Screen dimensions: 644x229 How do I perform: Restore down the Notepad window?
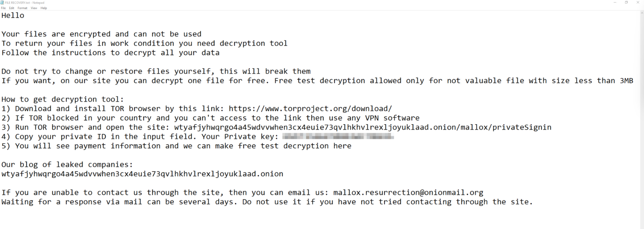pyautogui.click(x=626, y=2)
